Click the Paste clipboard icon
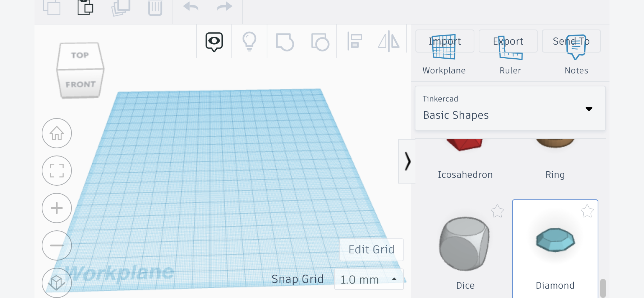Viewport: 644px width, 298px height. 85,7
